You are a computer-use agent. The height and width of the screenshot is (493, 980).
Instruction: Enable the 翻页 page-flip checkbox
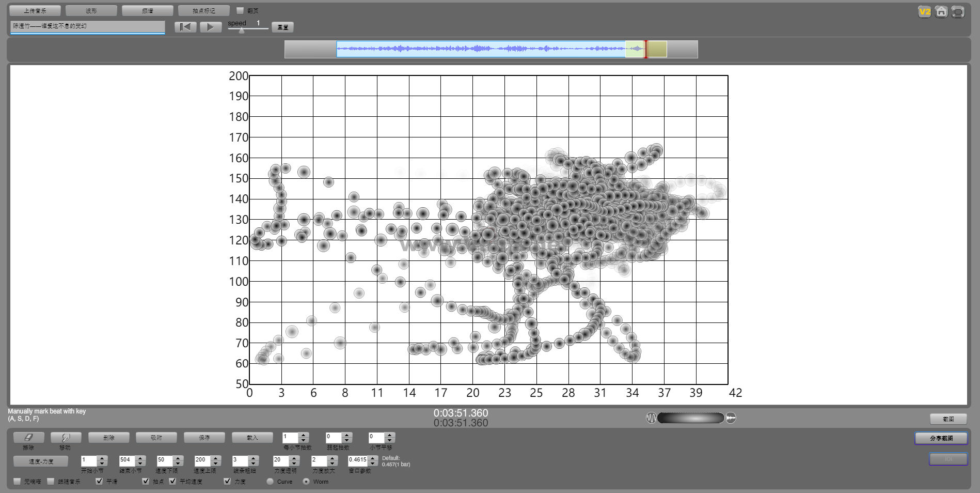[240, 10]
